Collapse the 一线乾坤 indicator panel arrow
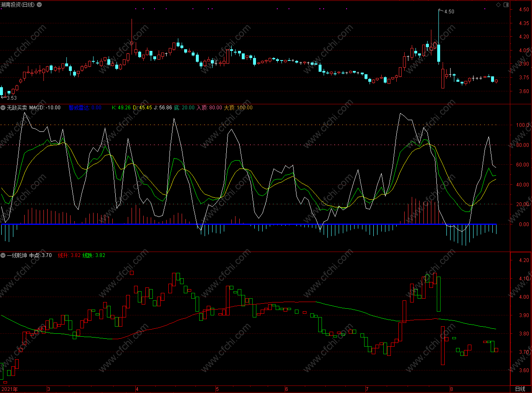Screen dimensions: 532x393 point(3,255)
